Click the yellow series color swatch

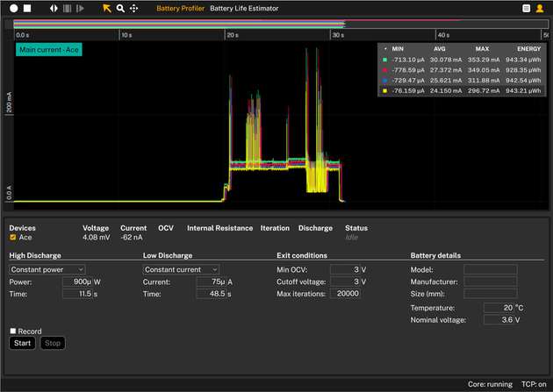click(x=384, y=90)
